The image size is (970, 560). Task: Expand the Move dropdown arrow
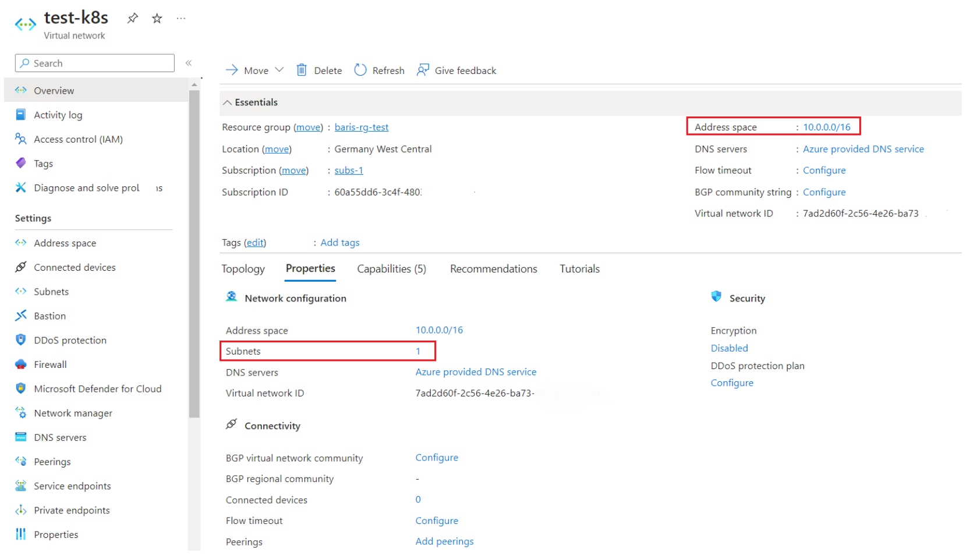[x=279, y=70]
